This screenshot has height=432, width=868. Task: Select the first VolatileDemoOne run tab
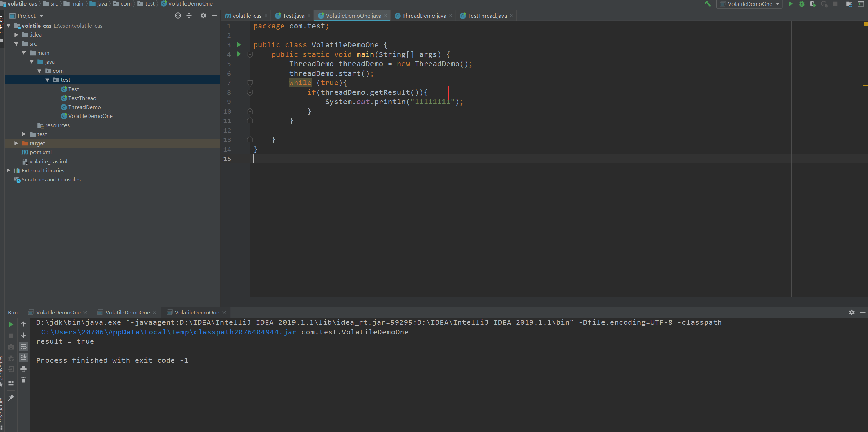[58, 312]
